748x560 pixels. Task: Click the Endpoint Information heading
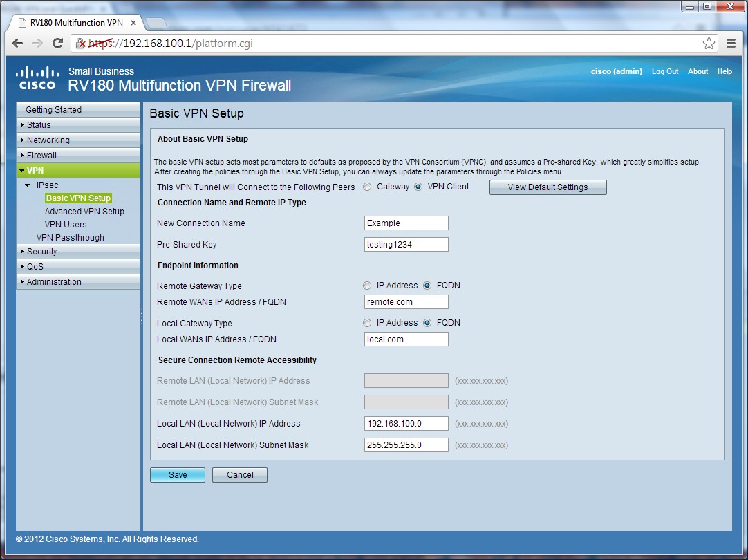(x=198, y=265)
